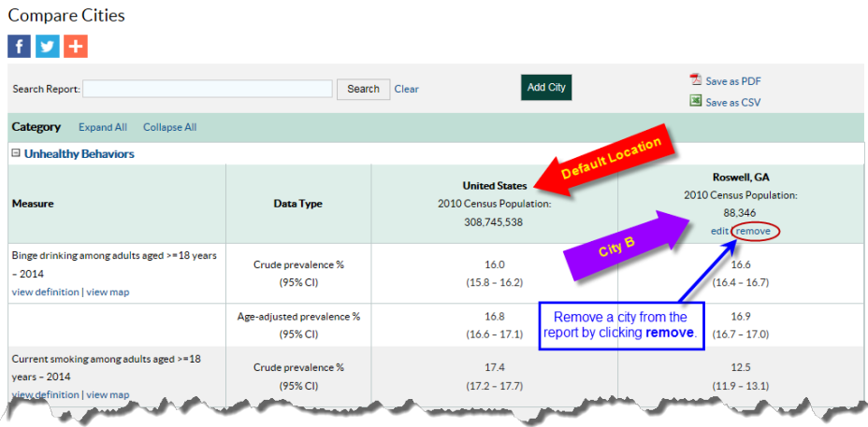
Task: Click the green CSV spreadsheet icon
Action: pyautogui.click(x=695, y=101)
